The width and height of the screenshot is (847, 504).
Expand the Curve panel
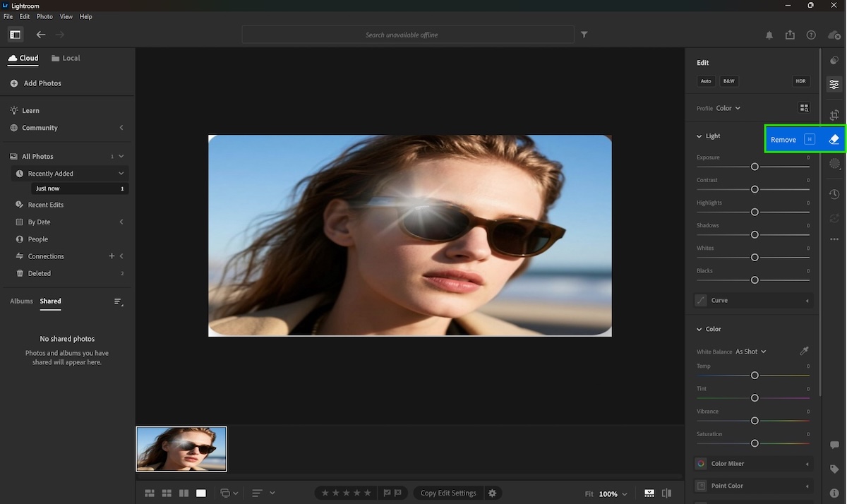754,300
